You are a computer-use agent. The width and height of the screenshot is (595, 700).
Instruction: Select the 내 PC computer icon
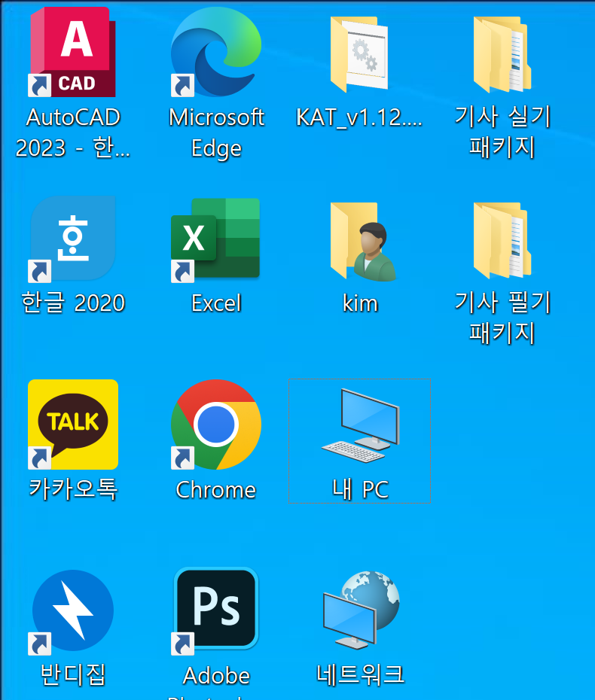pos(360,425)
